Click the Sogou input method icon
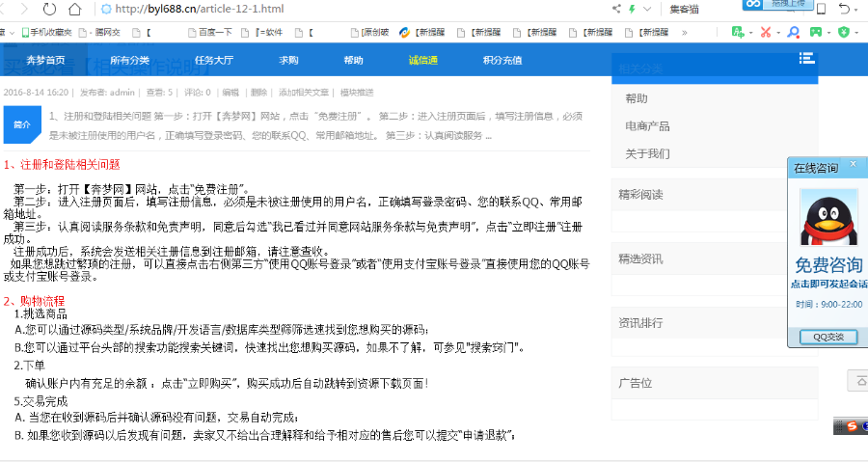Screen dimensions: 868x462 [x=852, y=426]
